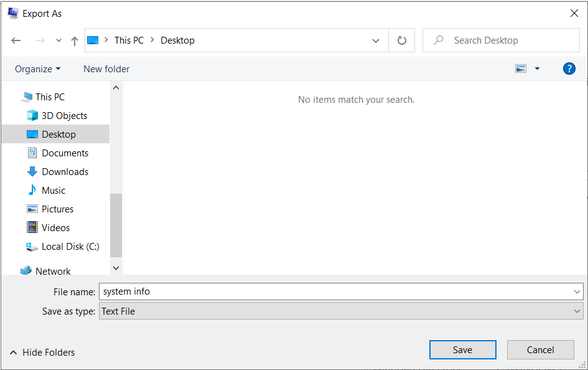This screenshot has width=588, height=370.
Task: Expand the address bar path history dropdown
Action: 376,40
